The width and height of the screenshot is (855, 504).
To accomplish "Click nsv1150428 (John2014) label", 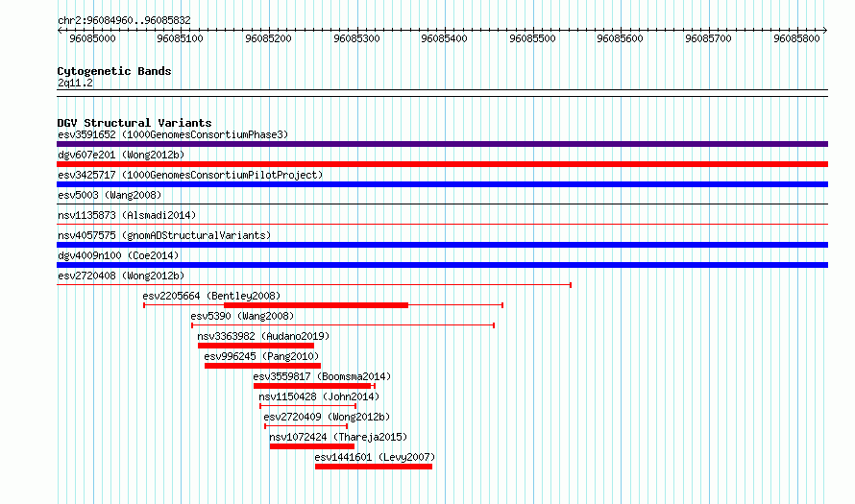I will [319, 396].
